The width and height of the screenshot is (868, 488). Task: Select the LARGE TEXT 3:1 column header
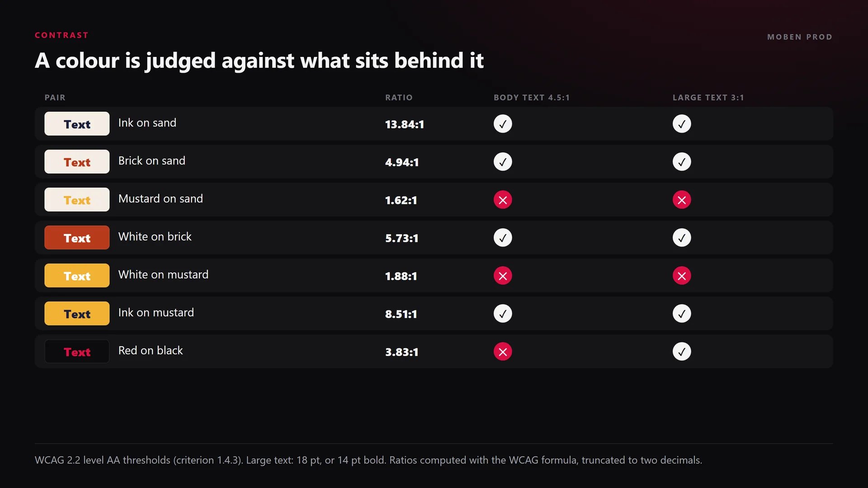click(x=708, y=98)
